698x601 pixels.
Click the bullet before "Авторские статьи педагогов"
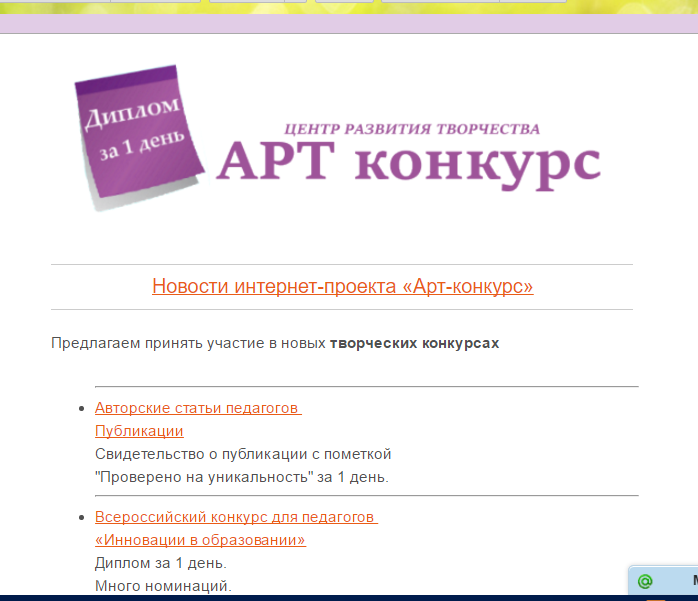pos(81,408)
